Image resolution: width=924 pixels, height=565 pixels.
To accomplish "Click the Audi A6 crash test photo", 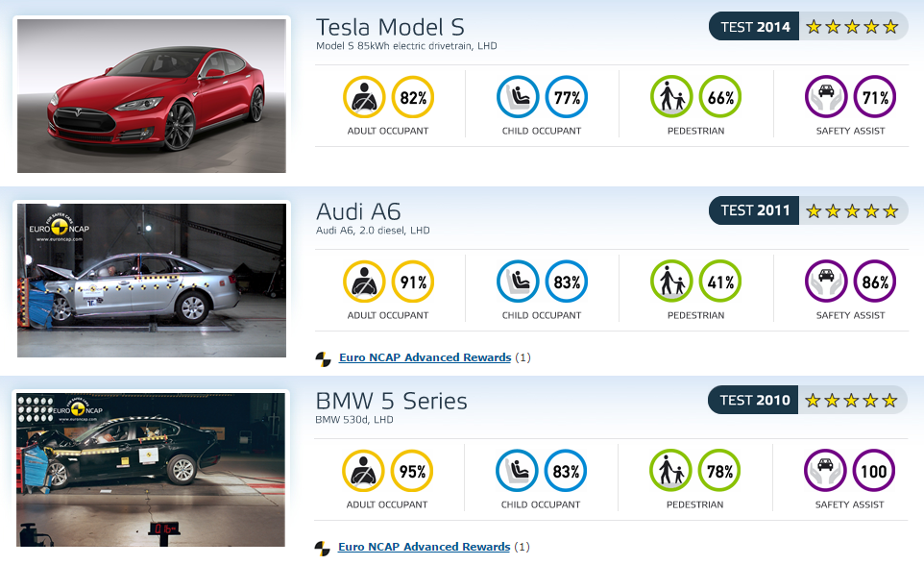I will pyautogui.click(x=152, y=281).
